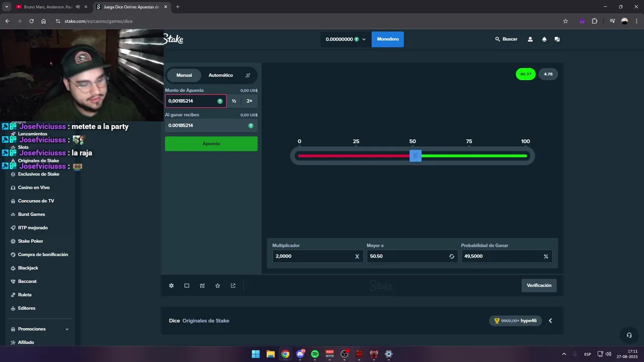The image size is (644, 362).
Task: Open the user profile icon
Action: 530,39
